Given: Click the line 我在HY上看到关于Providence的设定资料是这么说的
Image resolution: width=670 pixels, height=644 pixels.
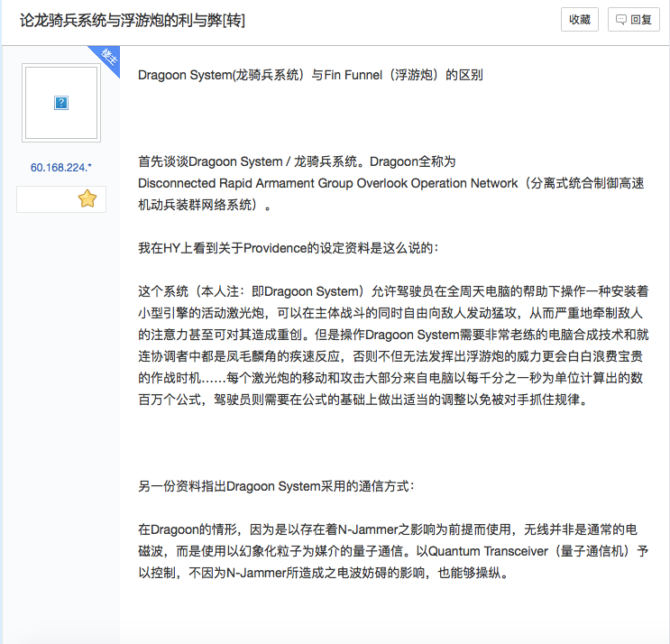Looking at the screenshot, I should 289,248.
